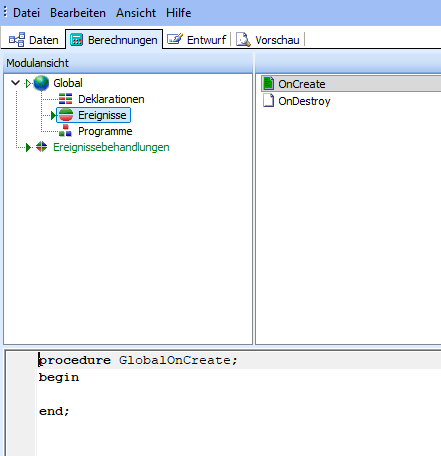Click the green arrow beside Ereignisse
The width and height of the screenshot is (441, 456).
[53, 115]
